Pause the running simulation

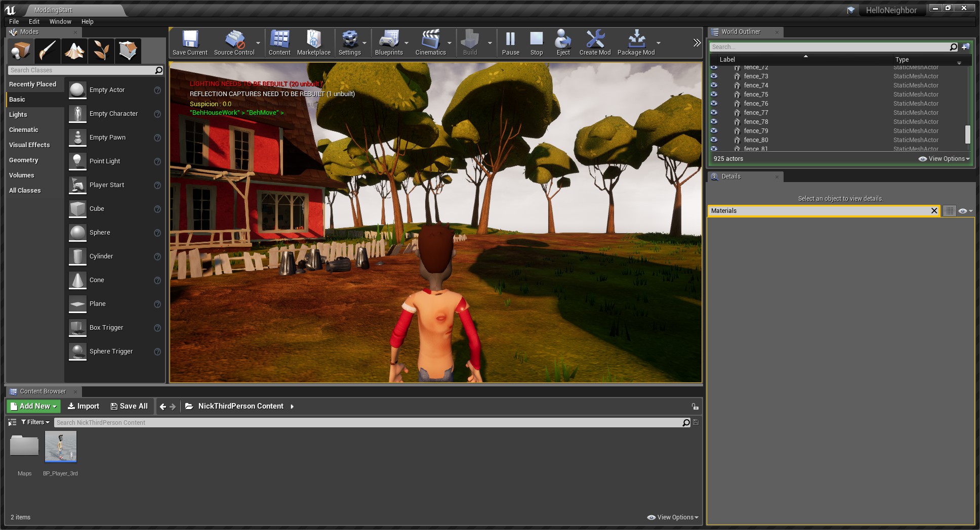pyautogui.click(x=511, y=42)
